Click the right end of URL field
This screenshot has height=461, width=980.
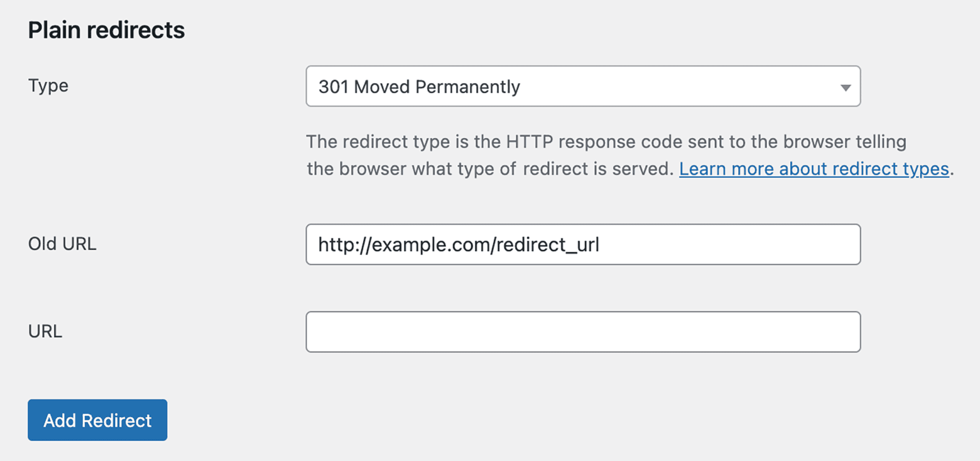point(837,332)
